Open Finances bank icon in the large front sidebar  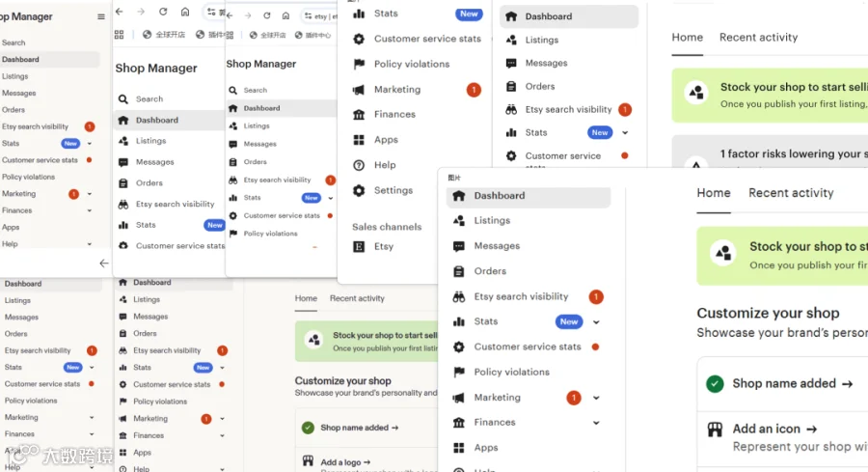pyautogui.click(x=459, y=423)
